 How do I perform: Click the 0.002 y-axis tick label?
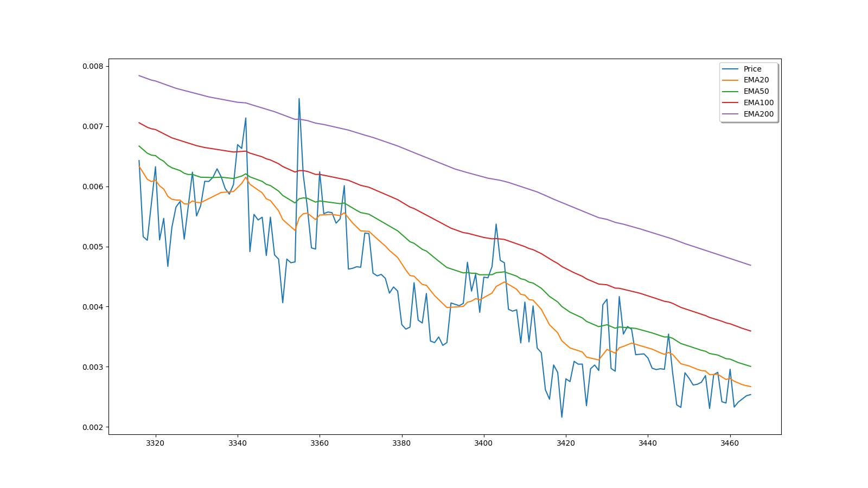coord(92,427)
